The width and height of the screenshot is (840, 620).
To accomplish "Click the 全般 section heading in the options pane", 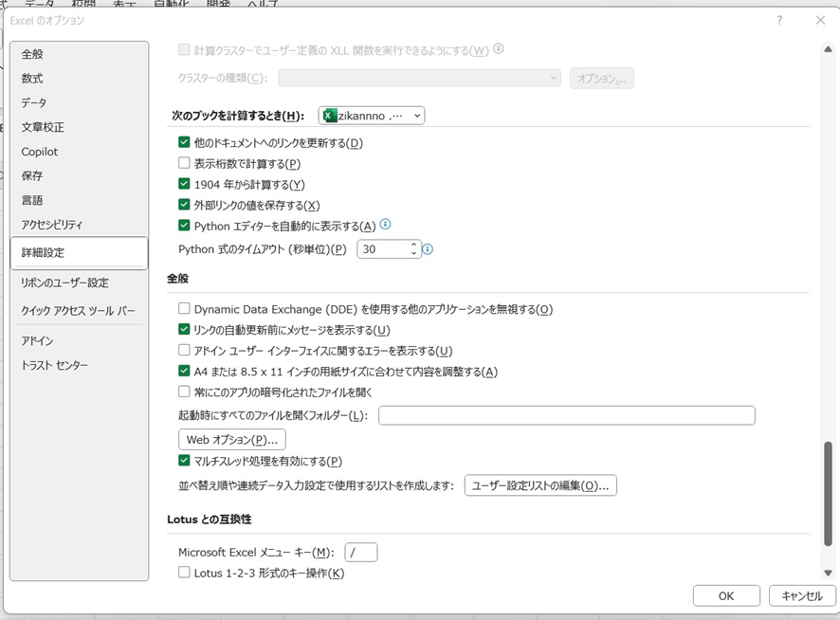I will pyautogui.click(x=178, y=279).
